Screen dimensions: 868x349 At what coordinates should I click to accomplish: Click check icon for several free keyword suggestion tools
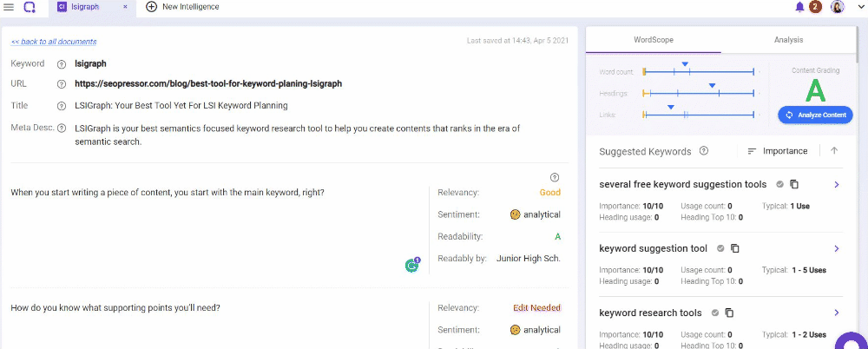(779, 184)
